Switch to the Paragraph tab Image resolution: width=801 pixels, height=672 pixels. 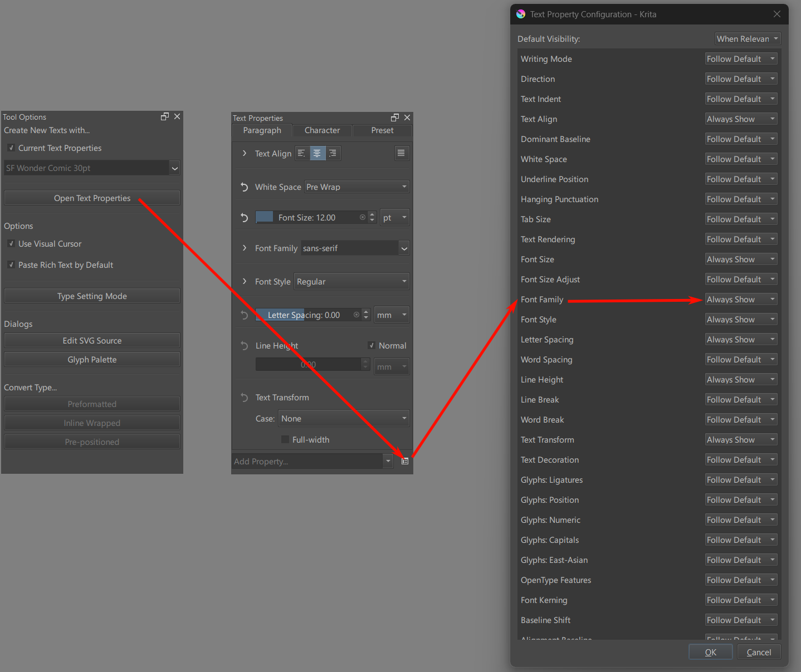pos(262,130)
